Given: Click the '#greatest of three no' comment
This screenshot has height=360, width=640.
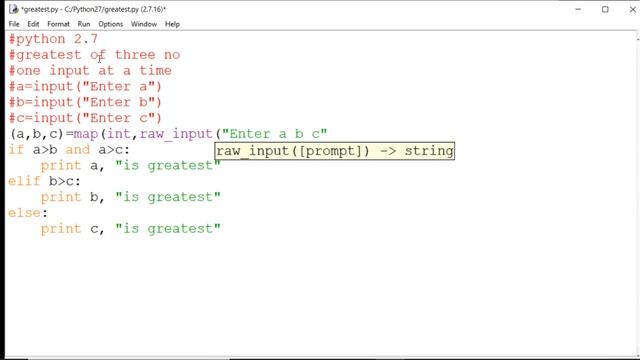Looking at the screenshot, I should click(x=94, y=55).
